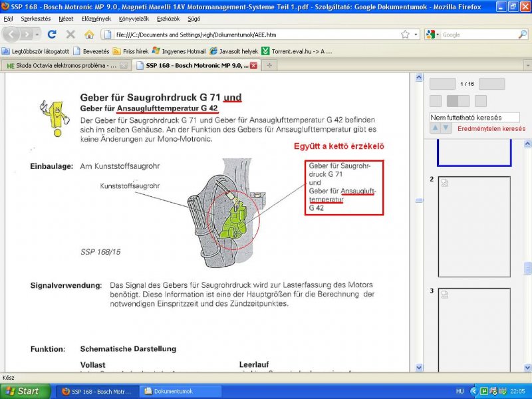Click the page icon in address bar
This screenshot has height=399, width=532.
(107, 35)
